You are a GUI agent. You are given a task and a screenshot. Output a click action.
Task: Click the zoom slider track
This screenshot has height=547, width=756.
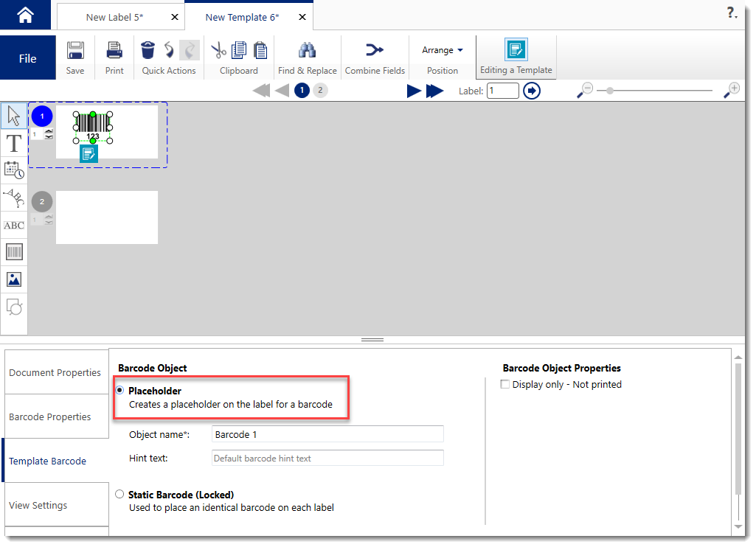pyautogui.click(x=656, y=91)
